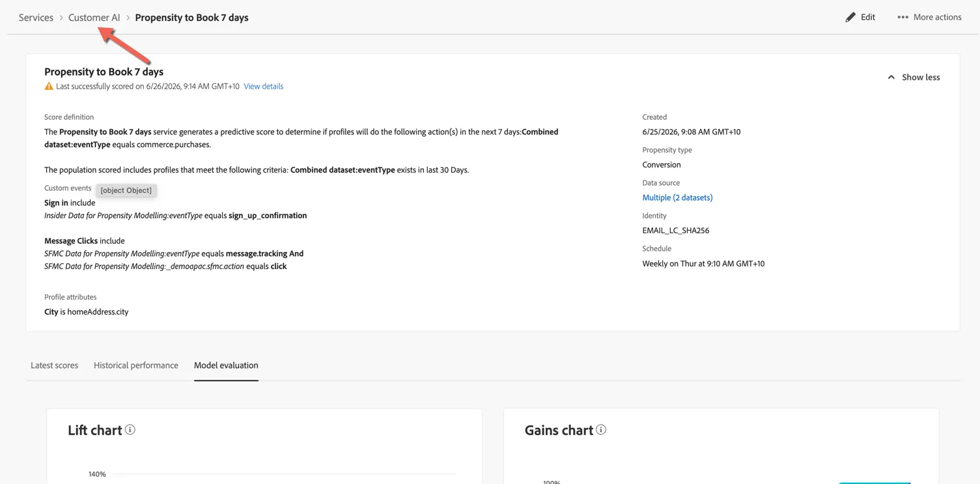Click the warning triangle beside last scored
The height and width of the screenshot is (484, 980).
click(49, 86)
